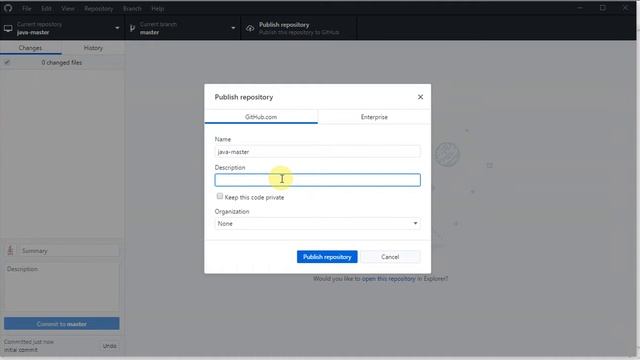Maximize the GitHub Desktop window
This screenshot has height=360, width=640.
pyautogui.click(x=603, y=8)
